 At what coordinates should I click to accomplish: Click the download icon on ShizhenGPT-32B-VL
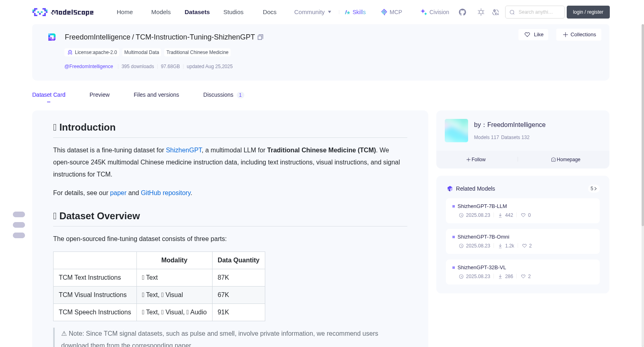point(500,276)
